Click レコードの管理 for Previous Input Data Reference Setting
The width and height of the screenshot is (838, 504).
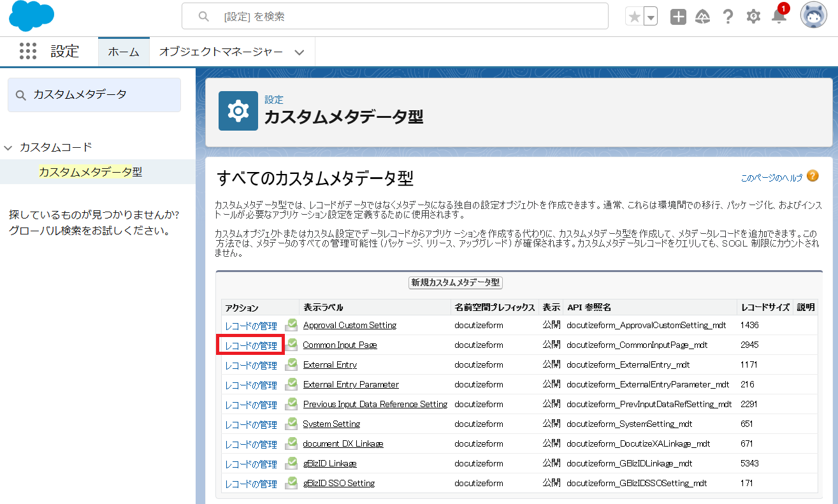point(251,405)
